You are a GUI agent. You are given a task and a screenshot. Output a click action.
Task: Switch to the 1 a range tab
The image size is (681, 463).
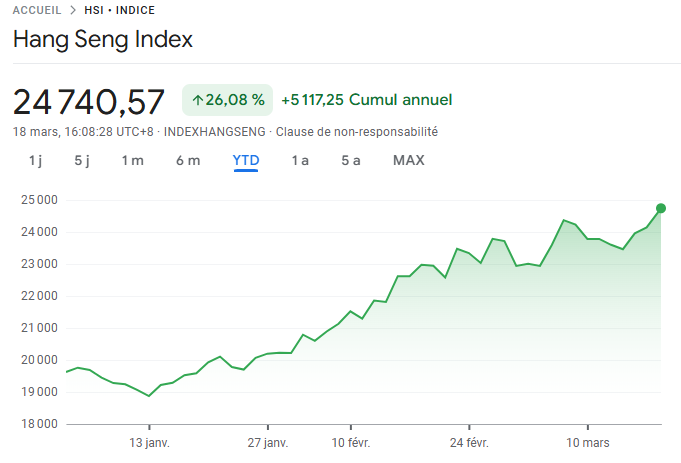tap(300, 161)
